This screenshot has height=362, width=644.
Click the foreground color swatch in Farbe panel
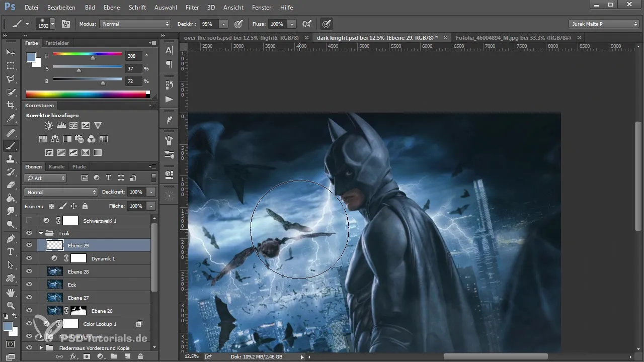coord(31,57)
